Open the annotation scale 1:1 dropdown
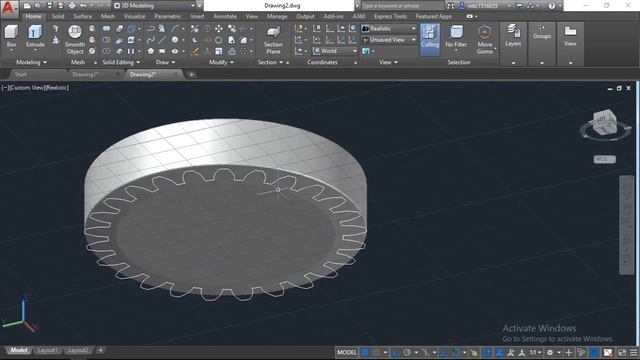Viewport: 640px width, 360px height. (535, 352)
